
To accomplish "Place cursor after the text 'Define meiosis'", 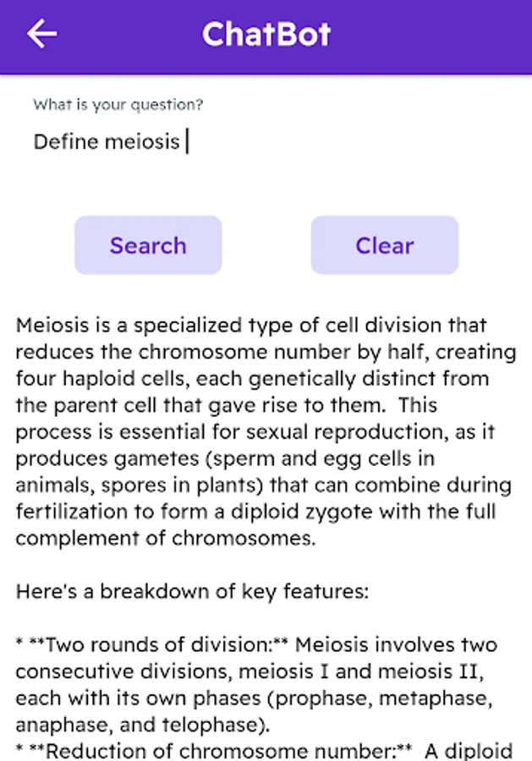I will click(x=185, y=141).
